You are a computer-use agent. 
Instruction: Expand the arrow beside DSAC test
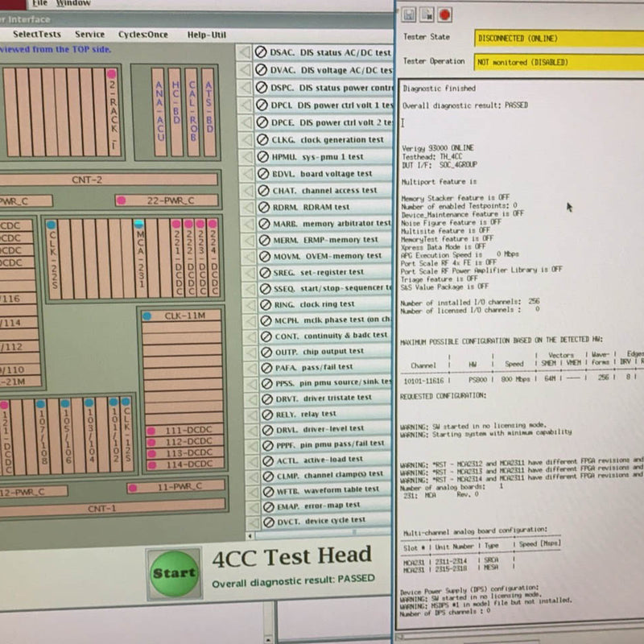point(245,52)
